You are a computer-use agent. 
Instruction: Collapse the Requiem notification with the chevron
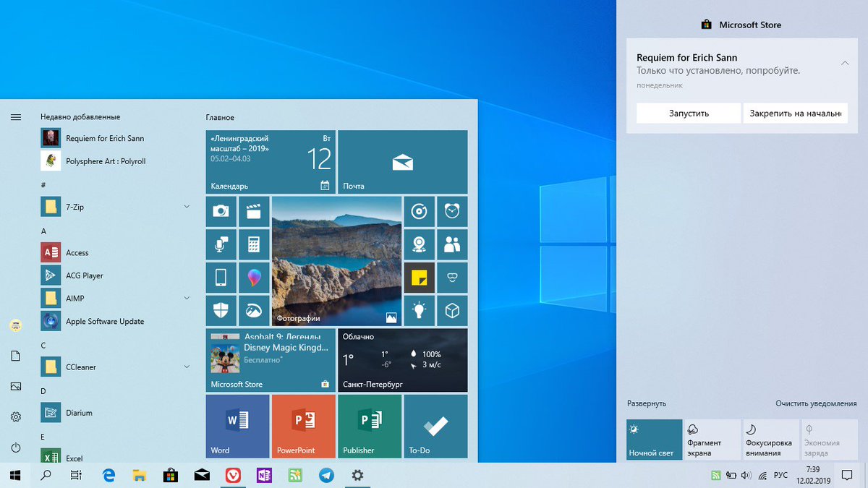[845, 64]
